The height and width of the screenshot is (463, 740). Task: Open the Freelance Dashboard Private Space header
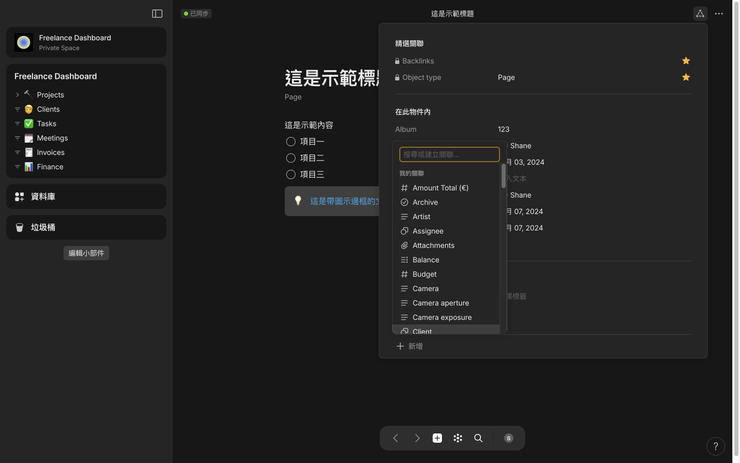click(x=86, y=42)
